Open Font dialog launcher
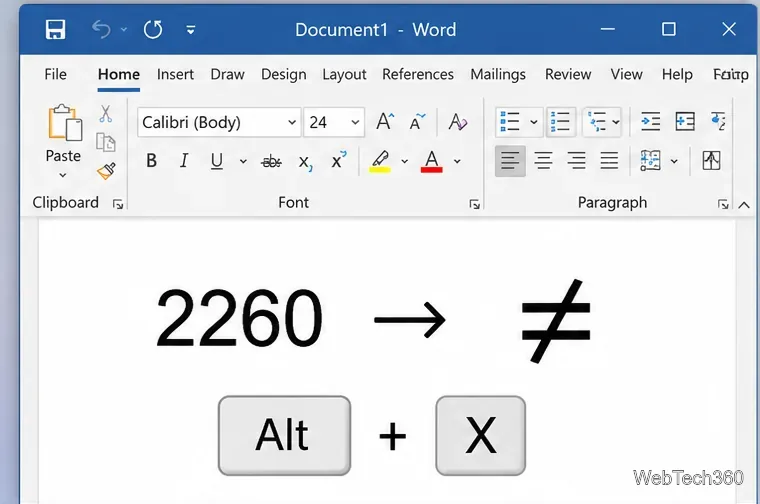 pyautogui.click(x=475, y=204)
